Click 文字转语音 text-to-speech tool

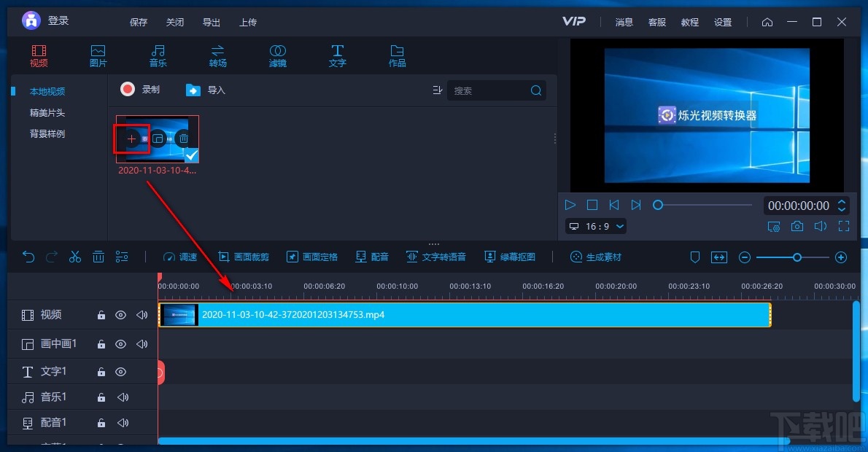(436, 257)
